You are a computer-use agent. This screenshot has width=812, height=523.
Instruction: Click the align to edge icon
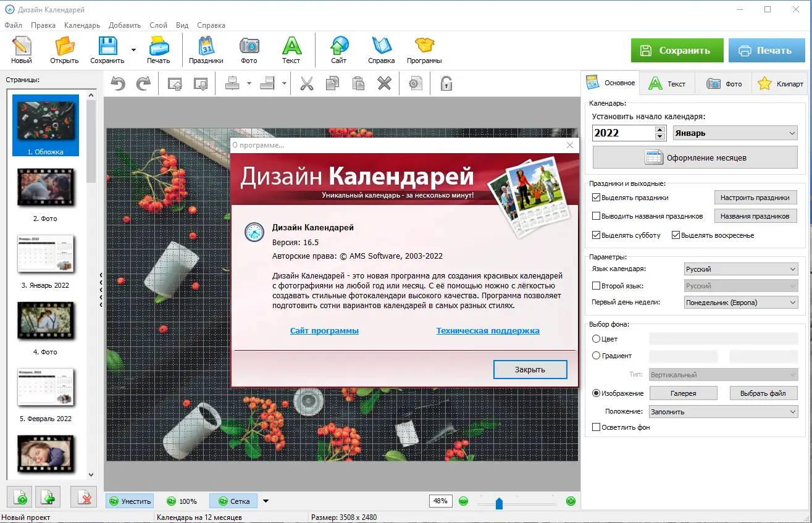[267, 83]
